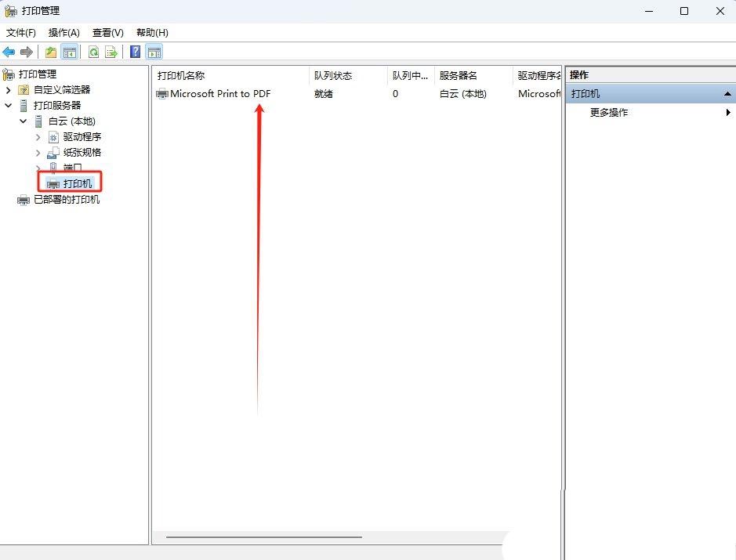Select the Microsoft Print to PDF printer

[220, 94]
